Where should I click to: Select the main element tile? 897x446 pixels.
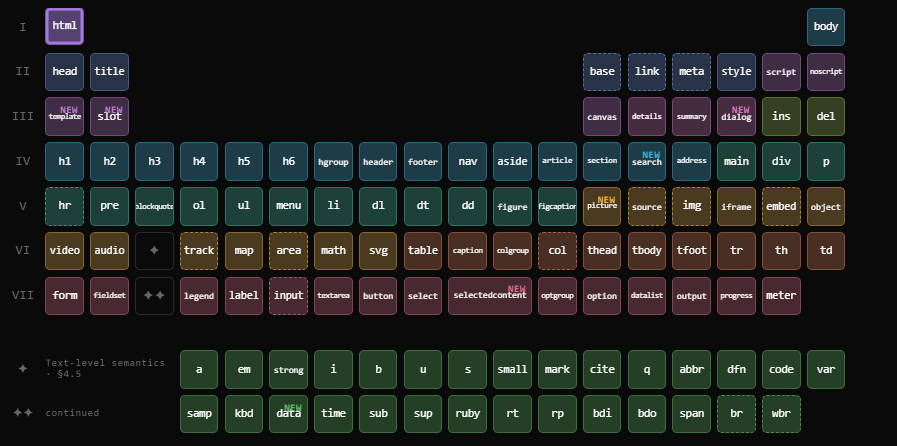(x=736, y=162)
